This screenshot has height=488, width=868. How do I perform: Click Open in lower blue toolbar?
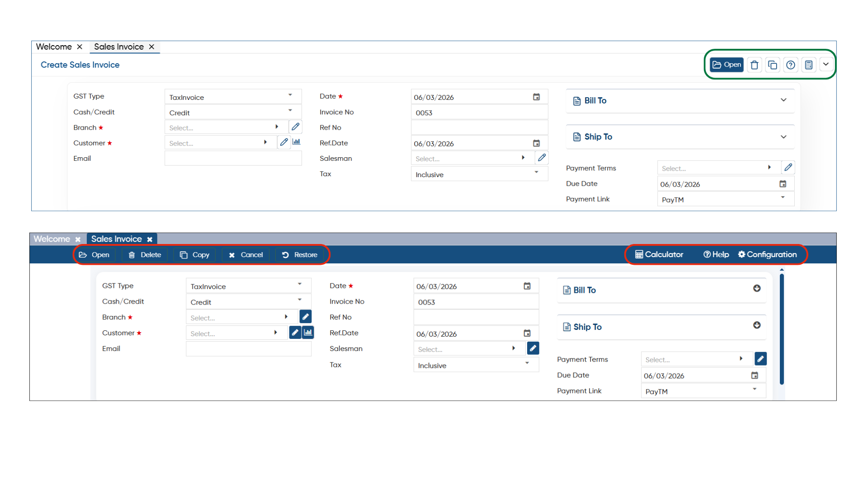pyautogui.click(x=94, y=255)
